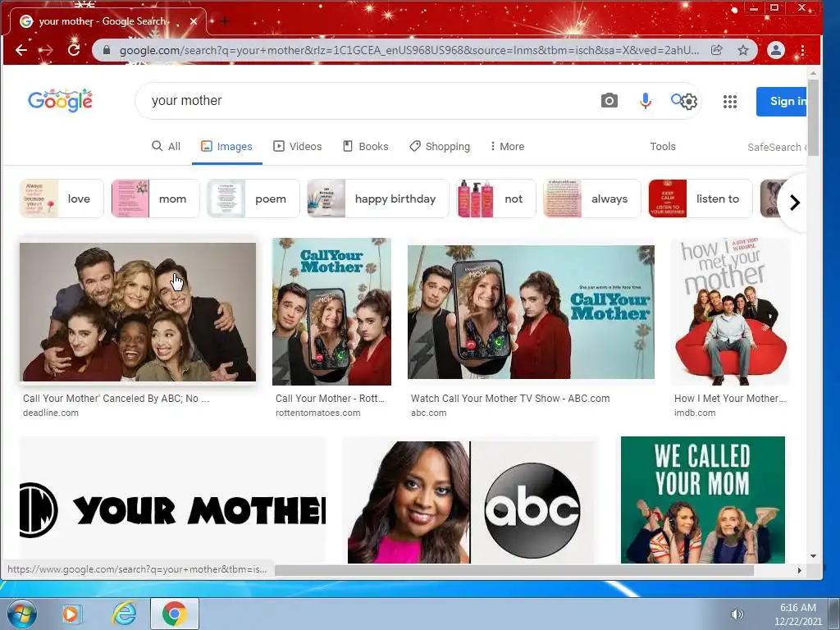Click the imdb.com source text
This screenshot has width=840, height=630.
[695, 413]
